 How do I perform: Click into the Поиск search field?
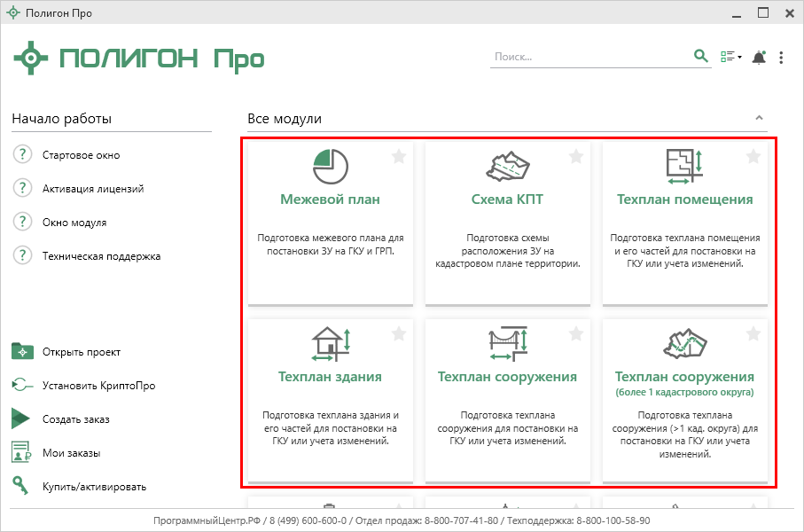[x=589, y=57]
